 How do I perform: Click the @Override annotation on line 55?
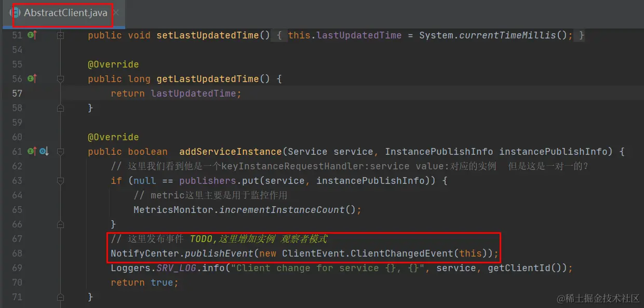tap(113, 64)
